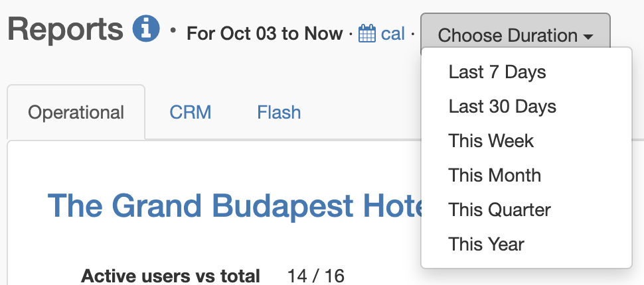Click the For Oct 03 to Now text
The image size is (644, 285).
tap(264, 34)
